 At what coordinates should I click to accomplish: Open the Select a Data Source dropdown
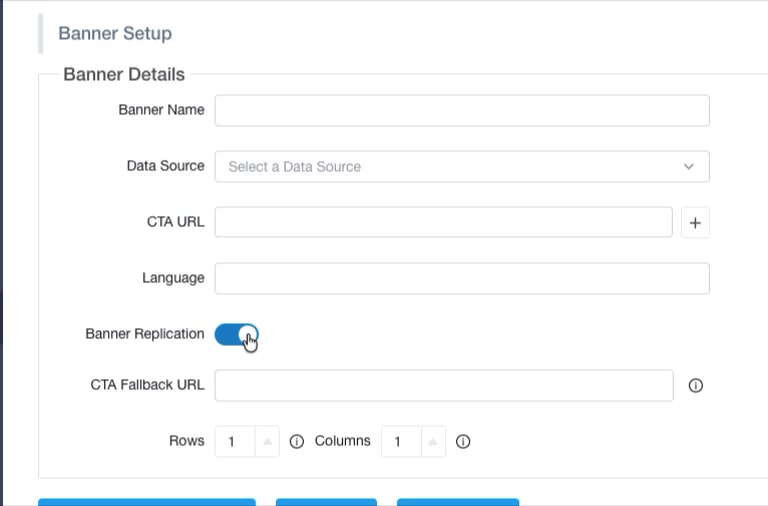[462, 167]
